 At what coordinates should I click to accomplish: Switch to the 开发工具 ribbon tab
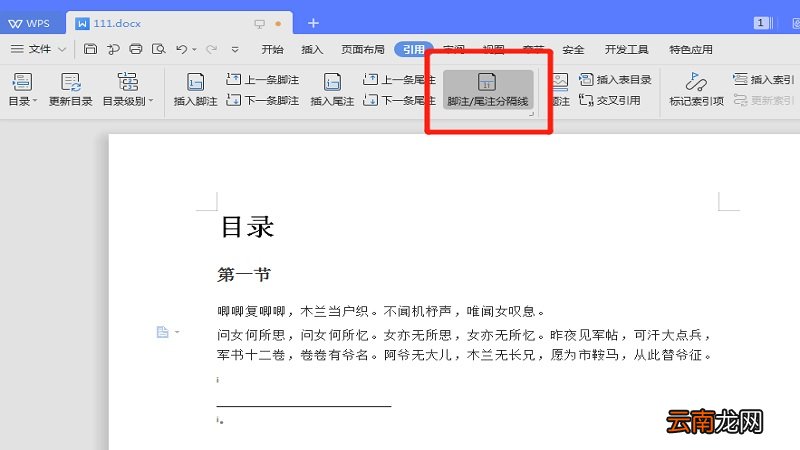[627, 49]
